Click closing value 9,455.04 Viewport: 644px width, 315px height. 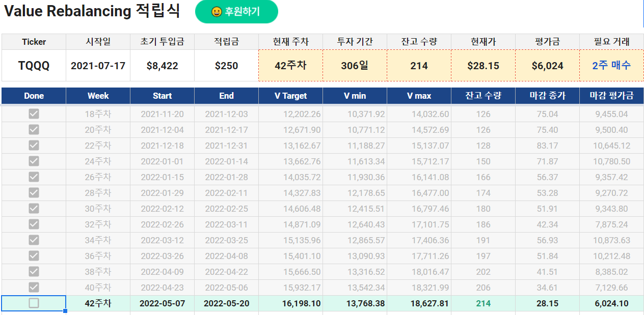click(611, 114)
